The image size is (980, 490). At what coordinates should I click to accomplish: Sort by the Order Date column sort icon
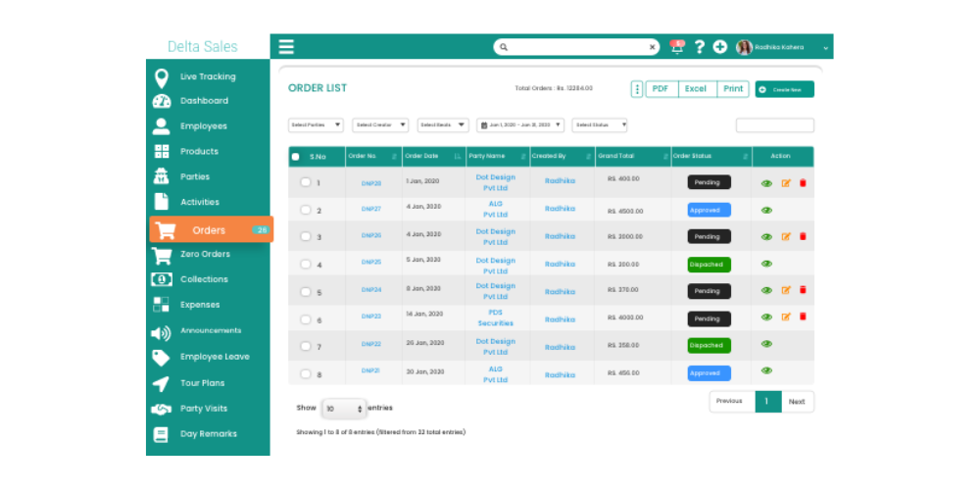coord(458,156)
